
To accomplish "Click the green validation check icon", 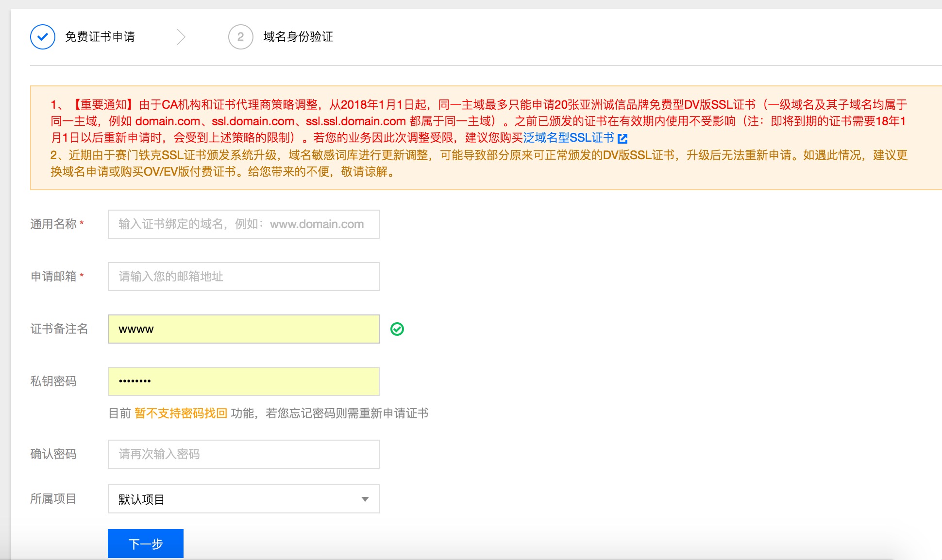I will [x=397, y=329].
